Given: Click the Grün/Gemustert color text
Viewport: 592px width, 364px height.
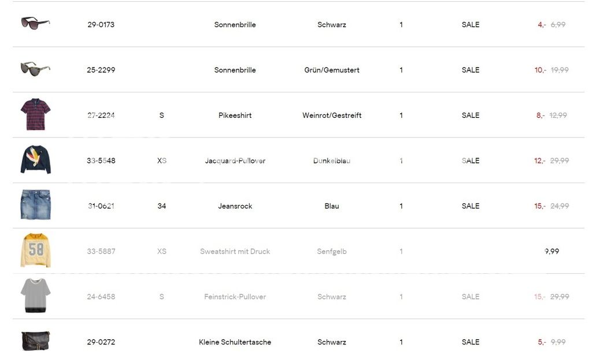Looking at the screenshot, I should (332, 70).
